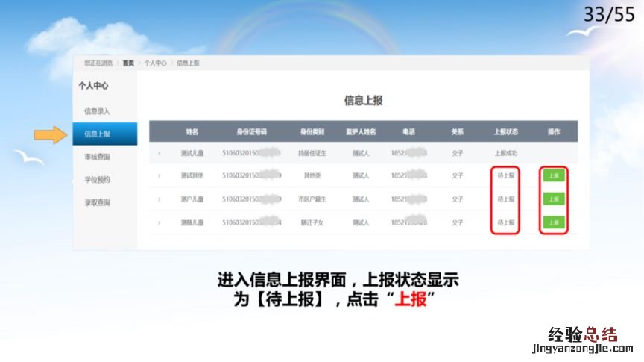The width and height of the screenshot is (644, 362).
Task: Click 上报 button for 测试其他
Action: tap(554, 175)
